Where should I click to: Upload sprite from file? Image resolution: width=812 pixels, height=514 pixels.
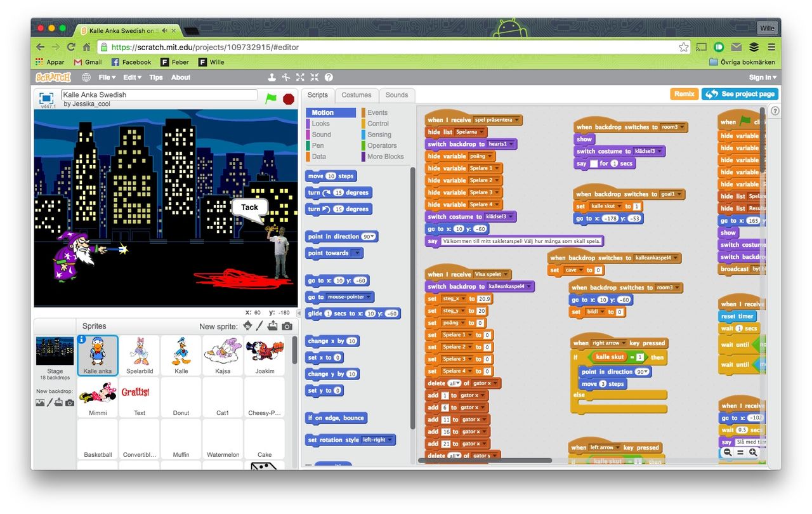click(x=273, y=326)
